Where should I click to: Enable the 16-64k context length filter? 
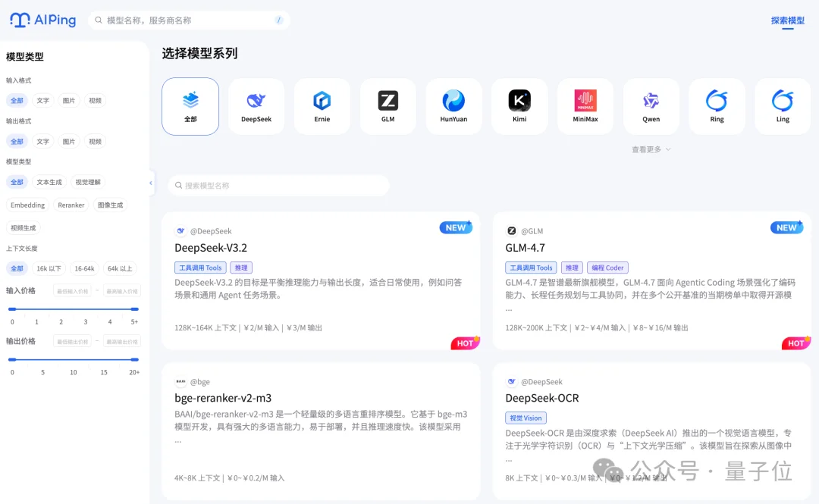point(84,268)
